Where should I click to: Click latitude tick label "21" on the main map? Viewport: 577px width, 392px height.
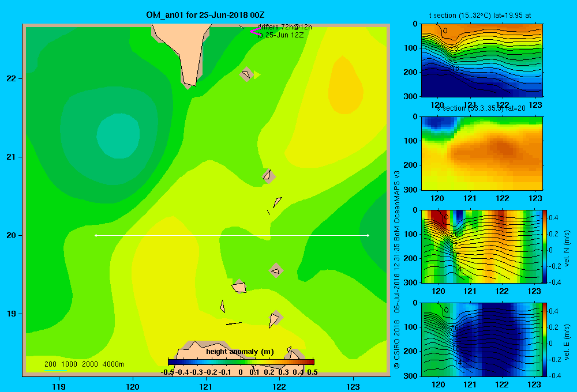(11, 157)
